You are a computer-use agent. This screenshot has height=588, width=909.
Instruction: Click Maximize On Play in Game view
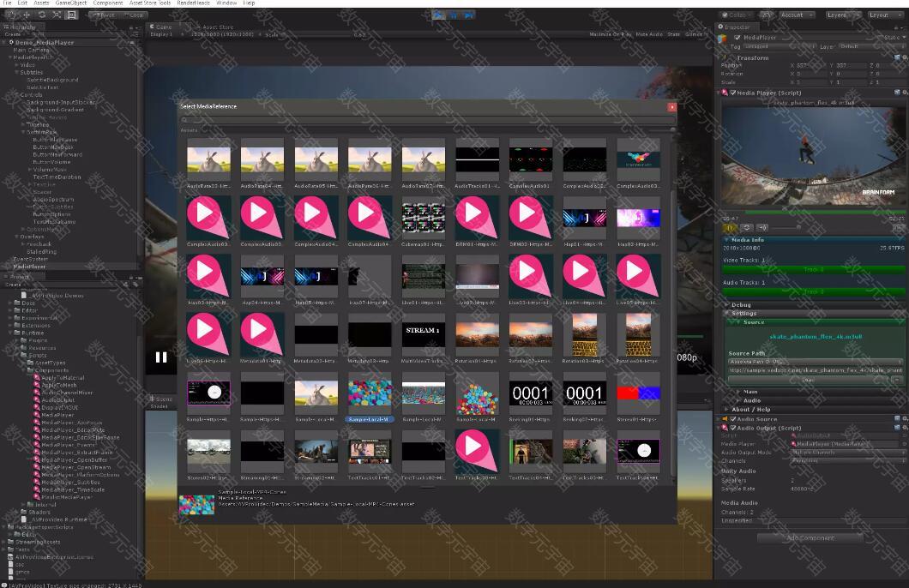pyautogui.click(x=611, y=34)
